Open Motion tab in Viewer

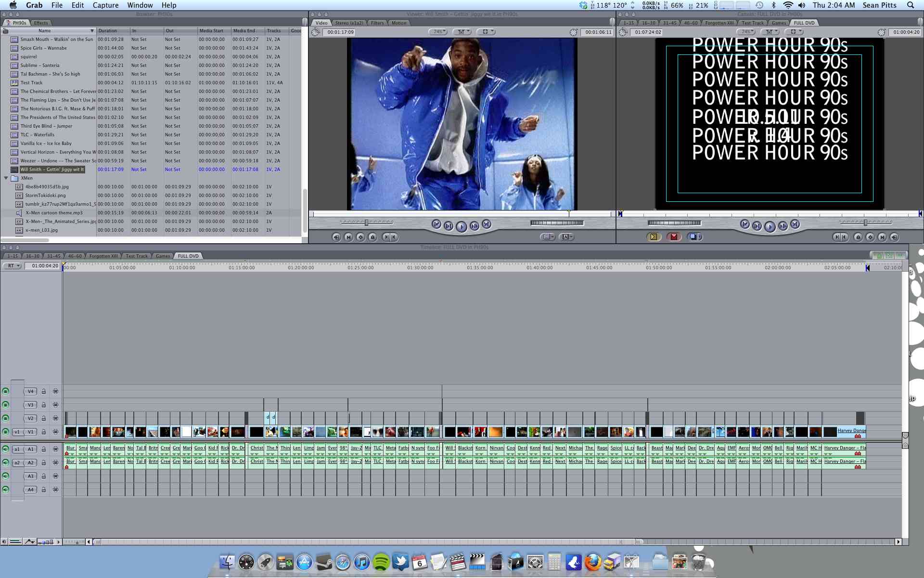click(x=398, y=23)
